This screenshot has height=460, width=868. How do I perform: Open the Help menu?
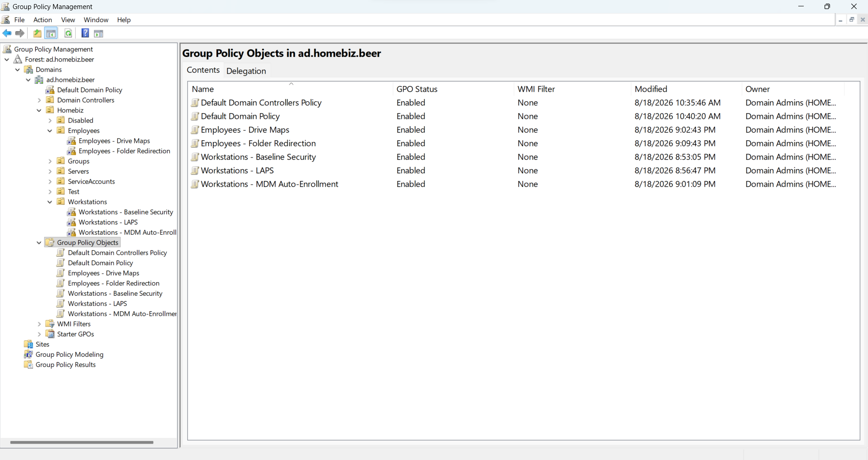coord(124,20)
